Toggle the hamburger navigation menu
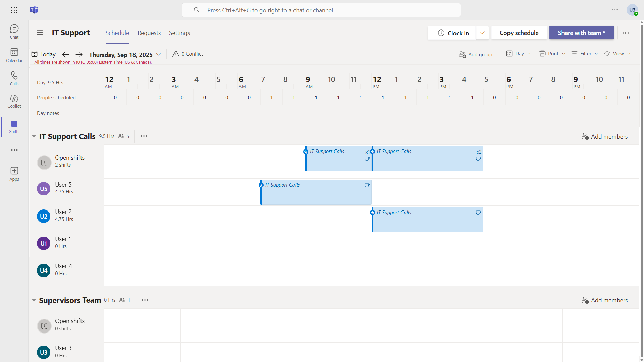Viewport: 644px width, 362px height. [40, 33]
